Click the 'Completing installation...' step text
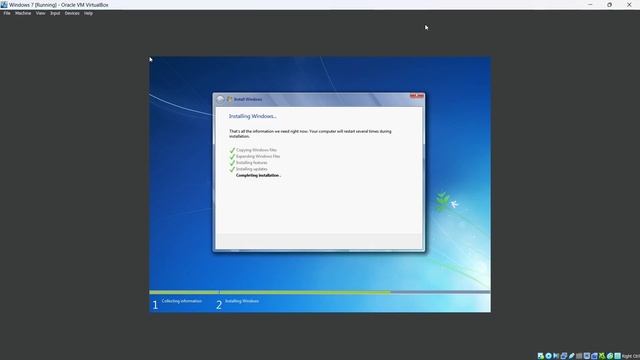Image resolution: width=640 pixels, height=360 pixels. 258,175
